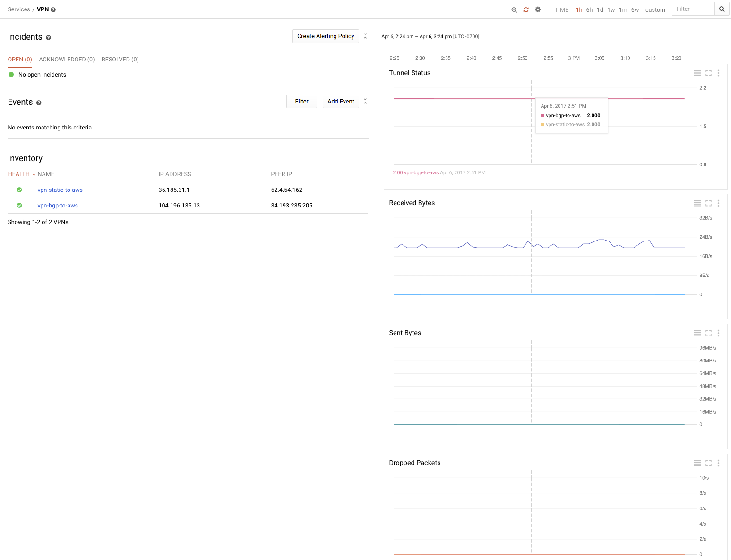Click the Events Filter button

coord(301,102)
